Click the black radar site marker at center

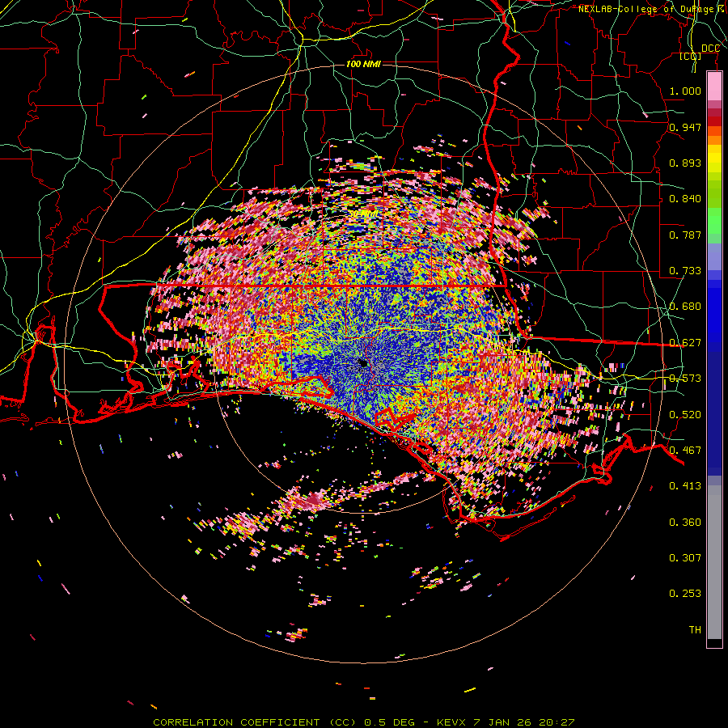click(363, 362)
